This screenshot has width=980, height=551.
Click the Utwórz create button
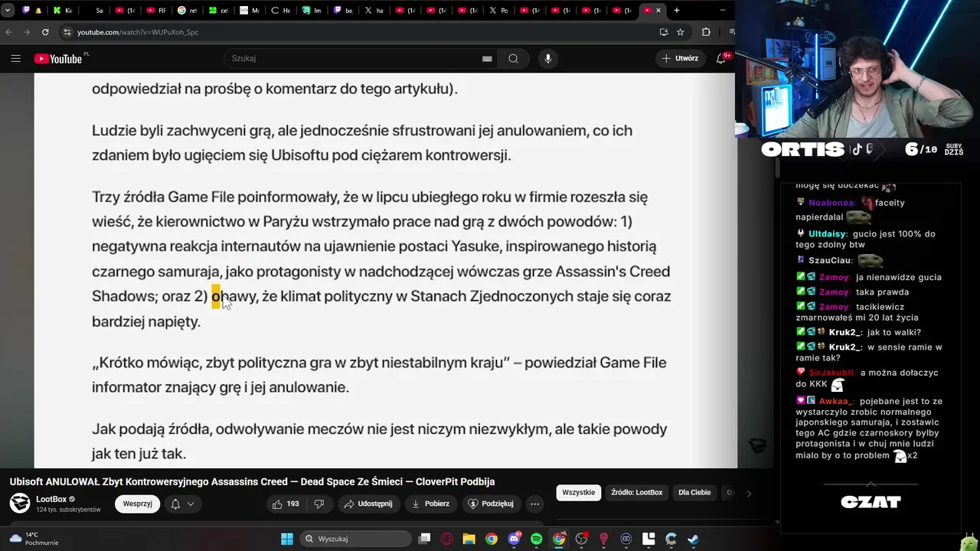(680, 58)
